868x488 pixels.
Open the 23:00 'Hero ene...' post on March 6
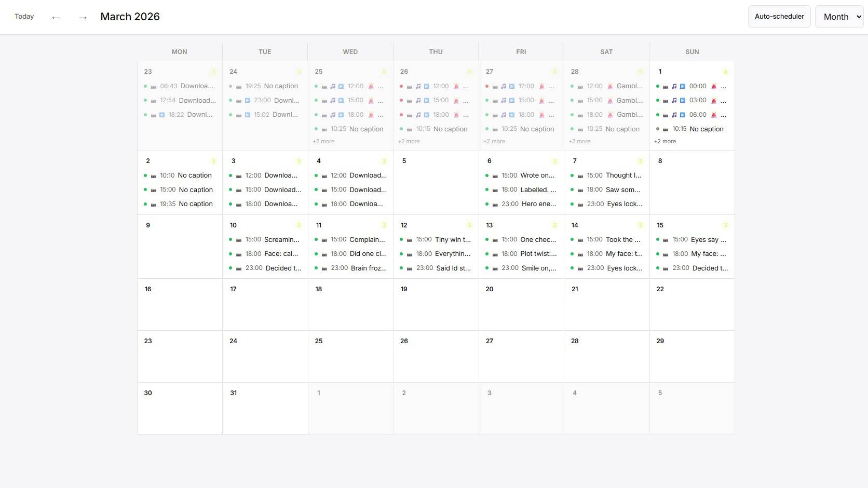(521, 204)
